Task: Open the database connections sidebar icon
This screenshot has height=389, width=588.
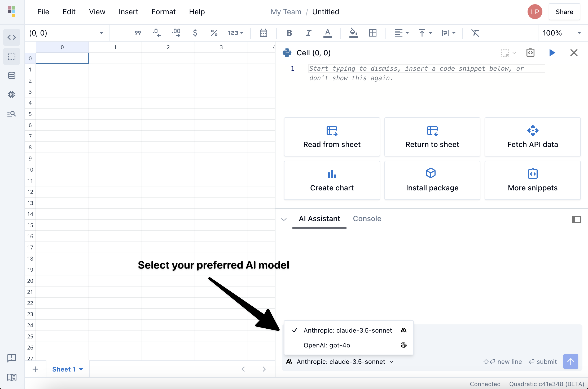Action: point(12,75)
